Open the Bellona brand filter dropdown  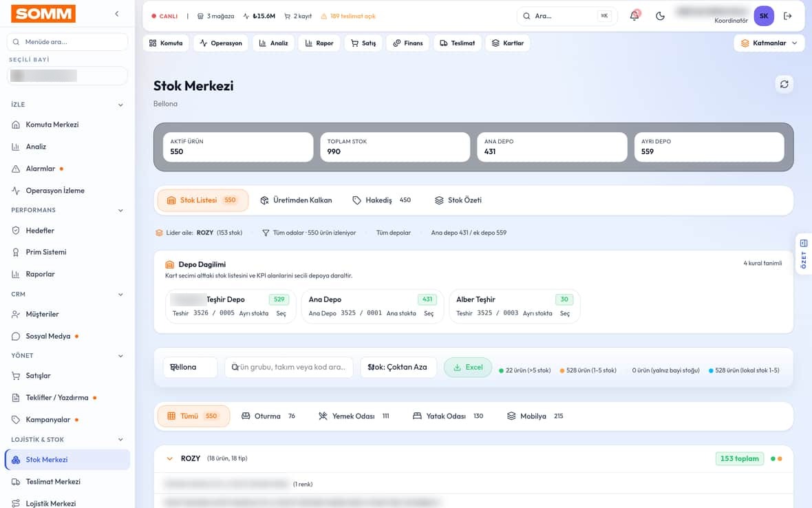[x=190, y=367]
